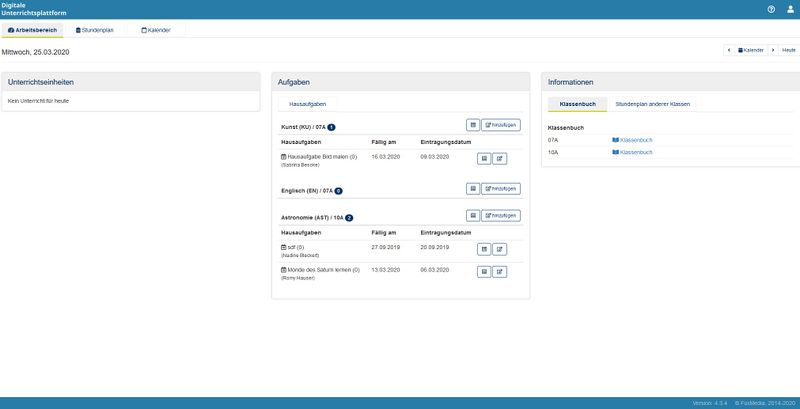The image size is (800, 409).
Task: Click 'Englisch (EN) / 07A' subject heading
Action: tap(307, 191)
